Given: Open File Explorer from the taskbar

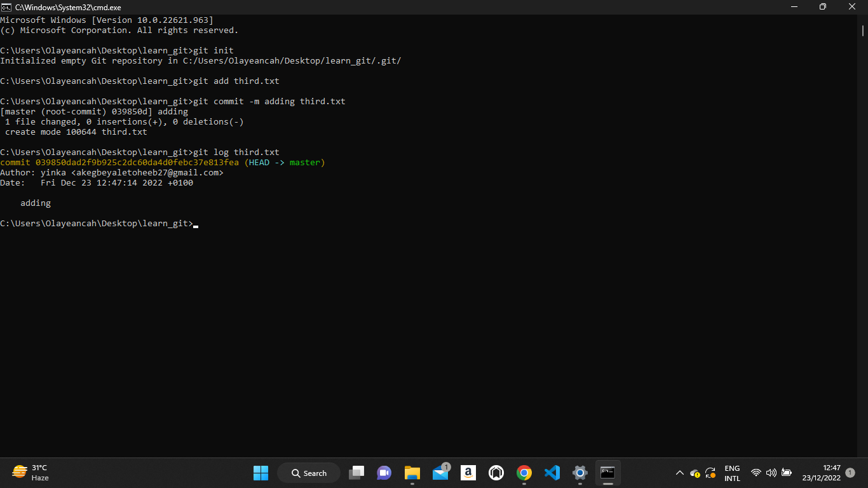Looking at the screenshot, I should pyautogui.click(x=412, y=473).
